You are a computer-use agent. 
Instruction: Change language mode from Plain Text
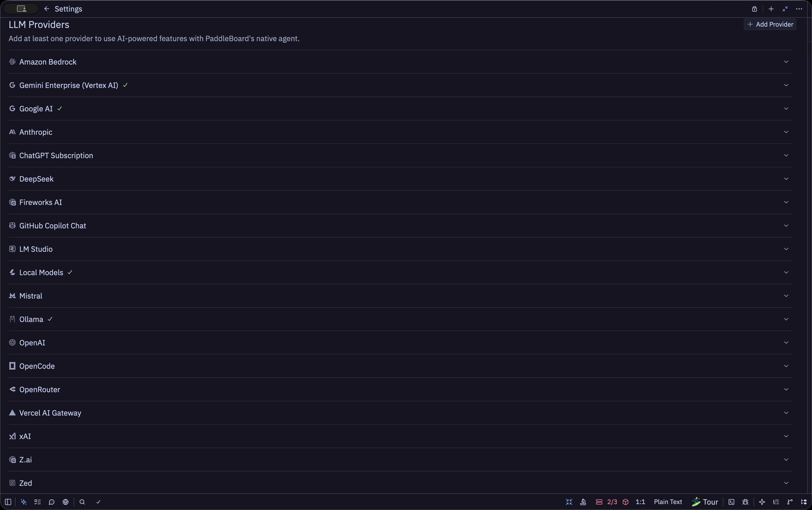668,502
